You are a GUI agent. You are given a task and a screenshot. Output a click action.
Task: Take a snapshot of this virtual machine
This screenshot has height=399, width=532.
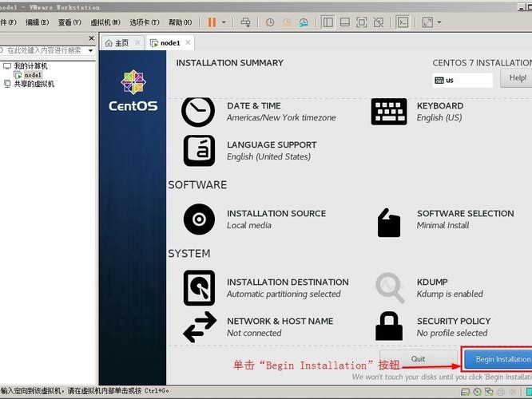coord(270,22)
